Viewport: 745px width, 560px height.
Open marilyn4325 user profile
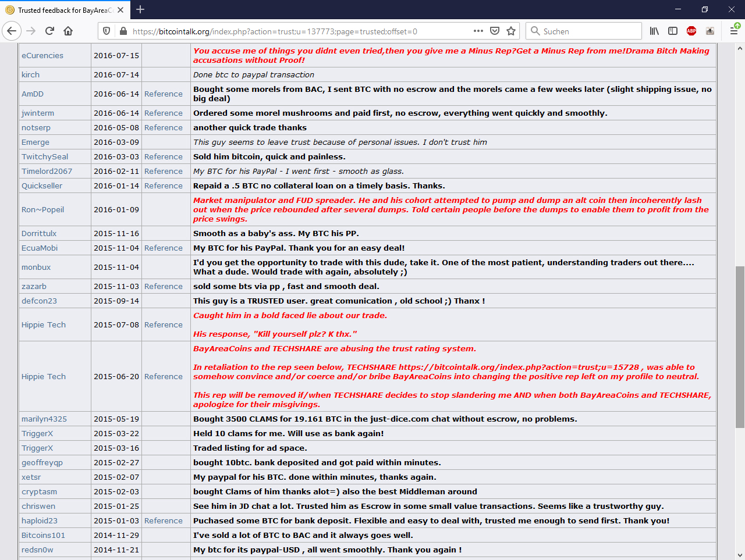(44, 419)
